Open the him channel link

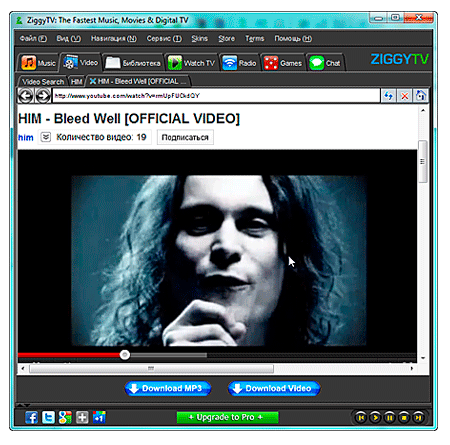[x=26, y=137]
